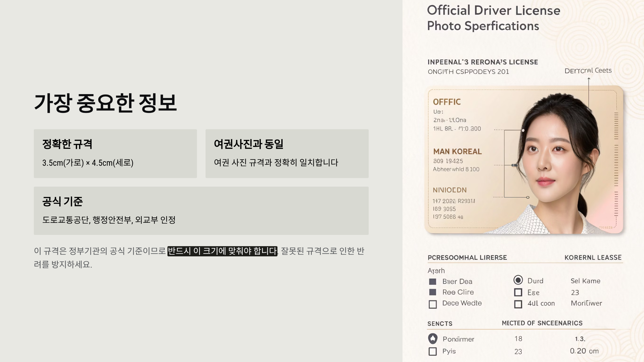Viewport: 644px width, 362px height.
Task: Toggle the Ree Clire checkbox
Action: coord(433,292)
